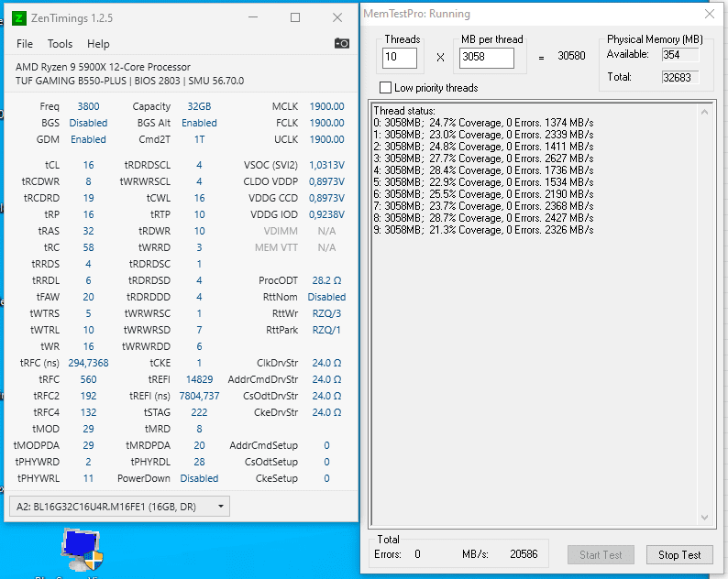Click the Threads input field

click(x=399, y=58)
